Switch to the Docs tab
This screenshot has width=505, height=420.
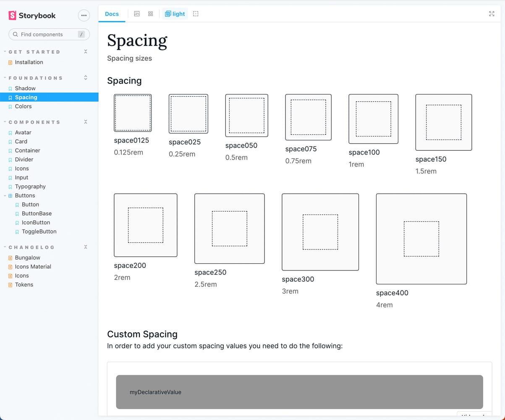click(x=112, y=14)
